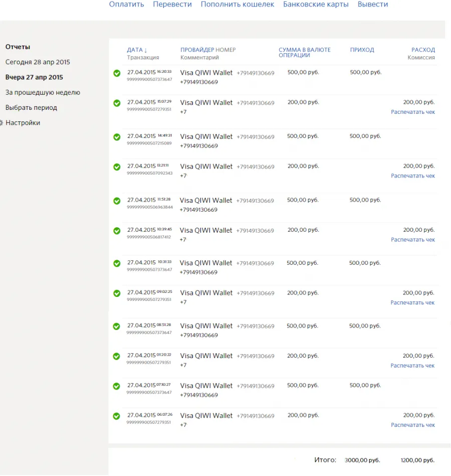
Task: Select the checkmark icon of 10:39:45 payment
Action: 117,231
